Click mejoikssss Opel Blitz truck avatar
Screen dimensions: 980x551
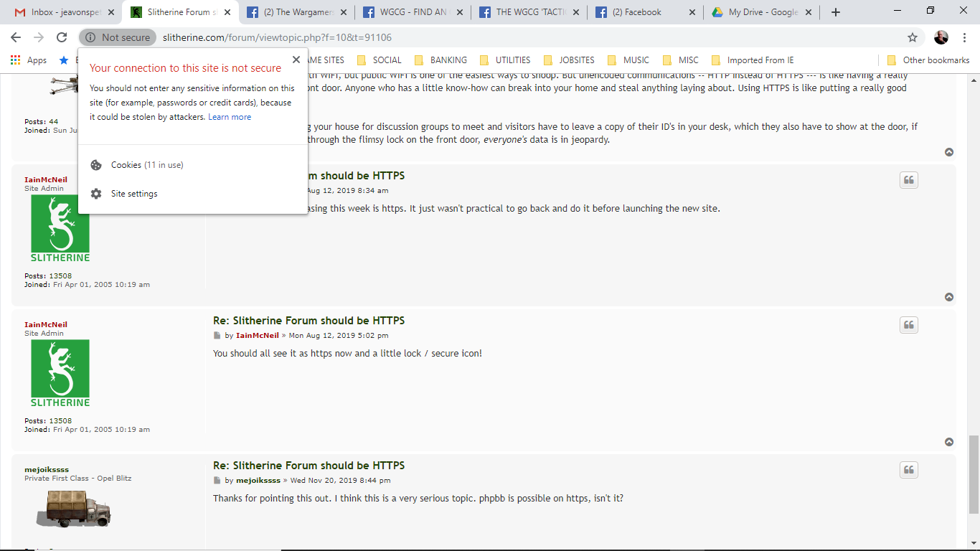74,509
